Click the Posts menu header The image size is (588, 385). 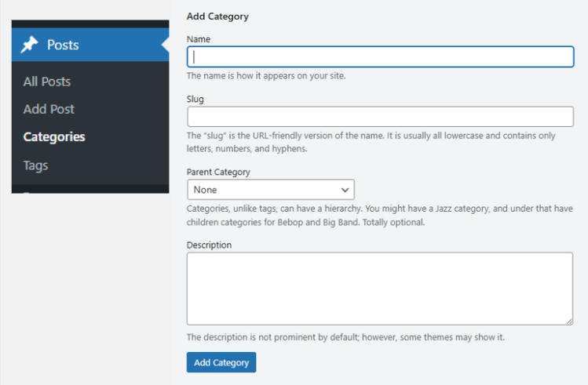[63, 45]
